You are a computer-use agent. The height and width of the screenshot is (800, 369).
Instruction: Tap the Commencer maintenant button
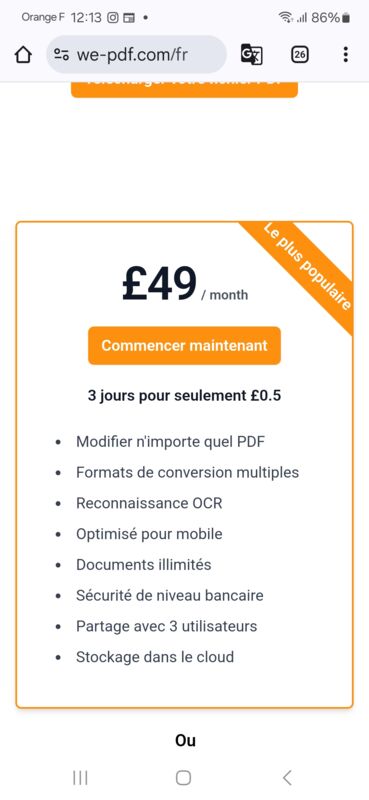point(184,345)
